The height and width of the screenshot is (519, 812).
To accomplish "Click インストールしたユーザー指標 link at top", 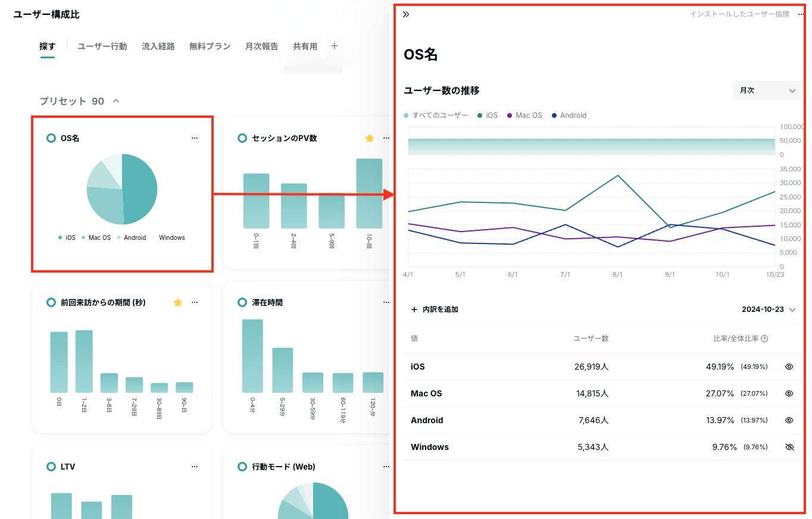I will click(739, 14).
